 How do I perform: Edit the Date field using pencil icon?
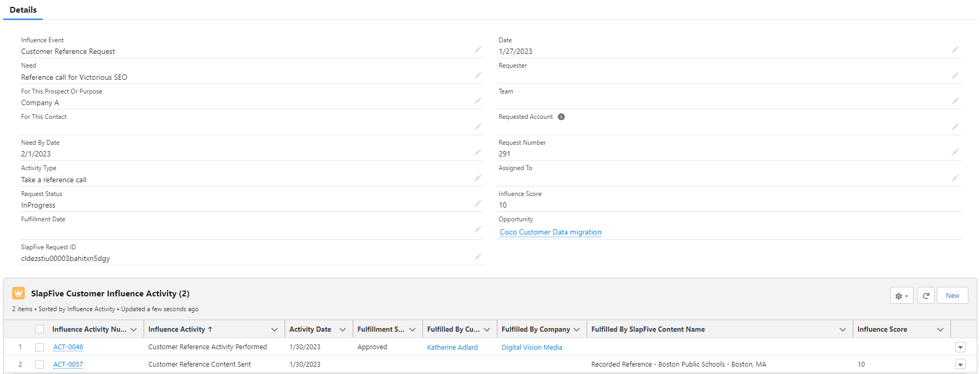pyautogui.click(x=955, y=50)
